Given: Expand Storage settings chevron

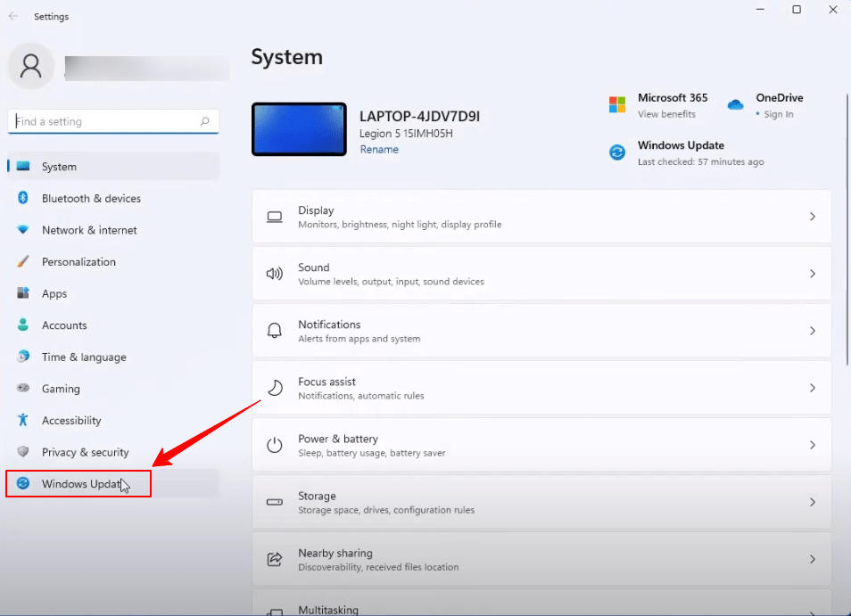Looking at the screenshot, I should tap(812, 502).
